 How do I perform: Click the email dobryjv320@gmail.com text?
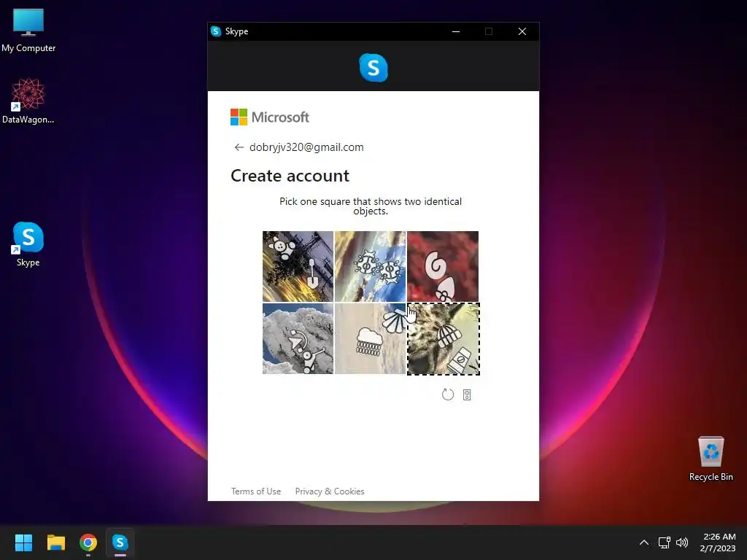[x=306, y=147]
